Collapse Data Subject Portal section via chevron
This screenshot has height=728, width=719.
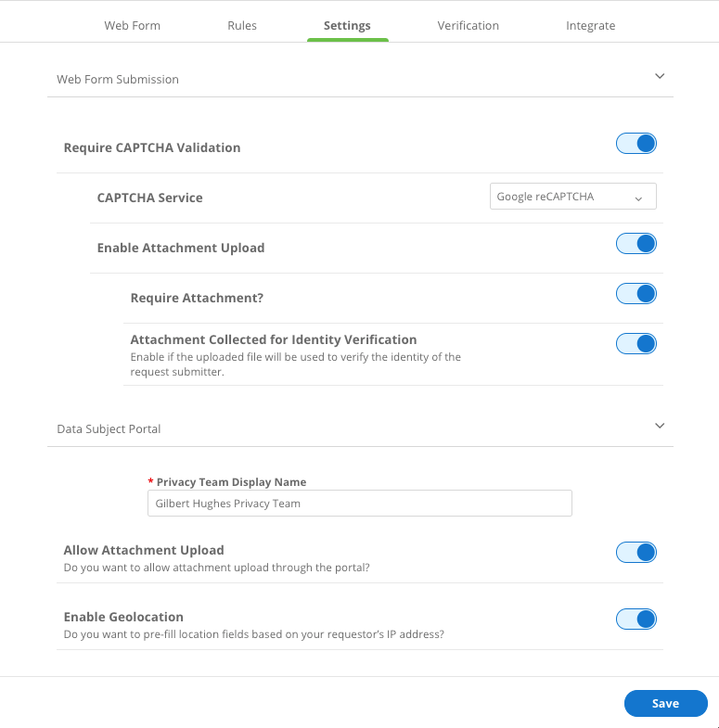(x=660, y=427)
